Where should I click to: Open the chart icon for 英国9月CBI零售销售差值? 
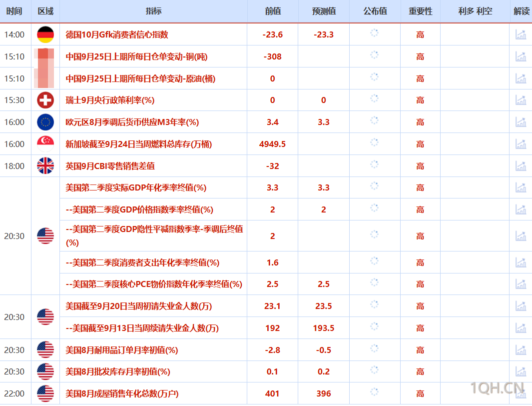coord(521,165)
